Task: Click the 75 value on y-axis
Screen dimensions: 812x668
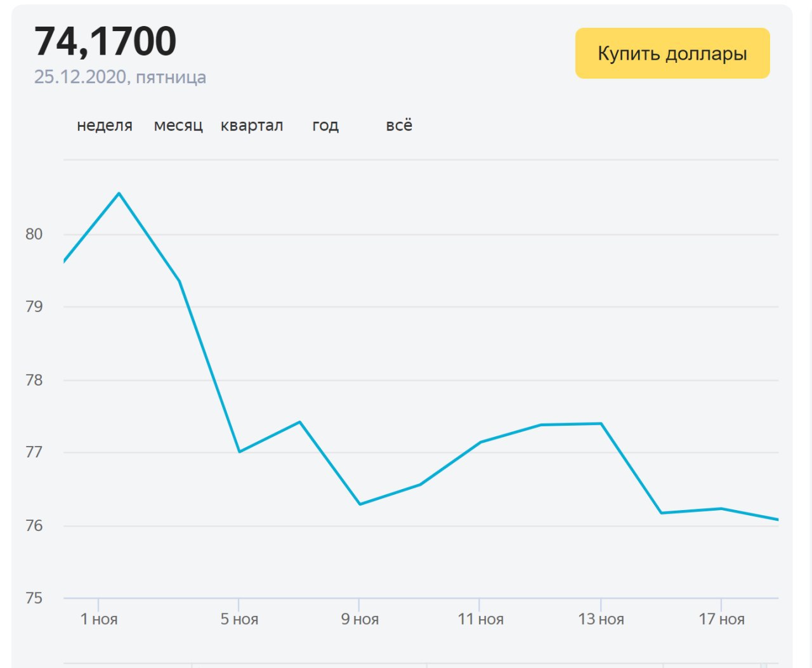Action: coord(34,598)
